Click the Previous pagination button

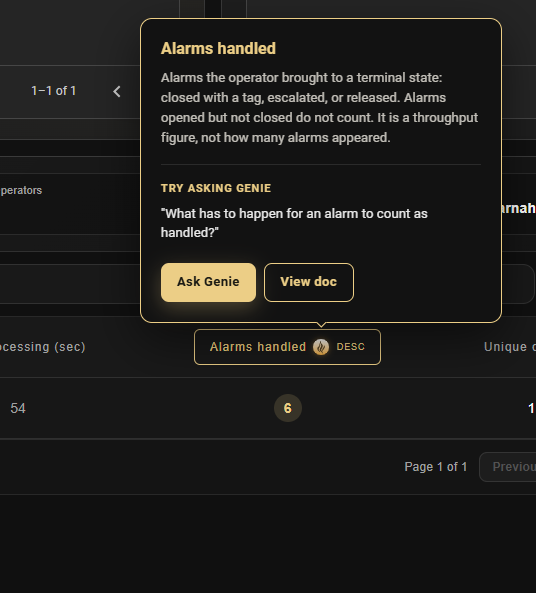click(x=508, y=467)
